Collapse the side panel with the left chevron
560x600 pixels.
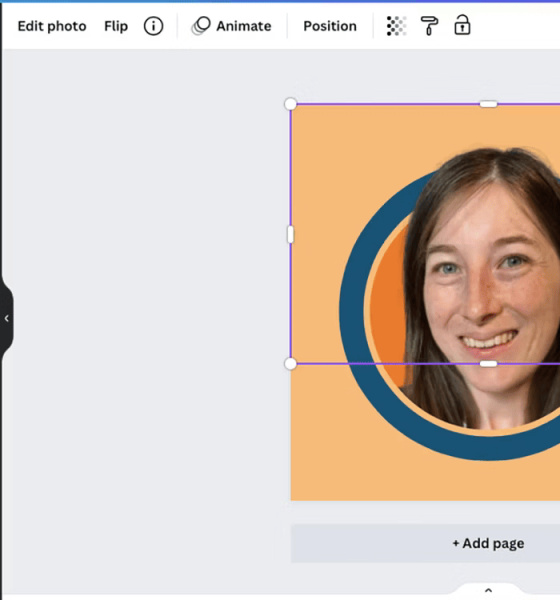7,318
